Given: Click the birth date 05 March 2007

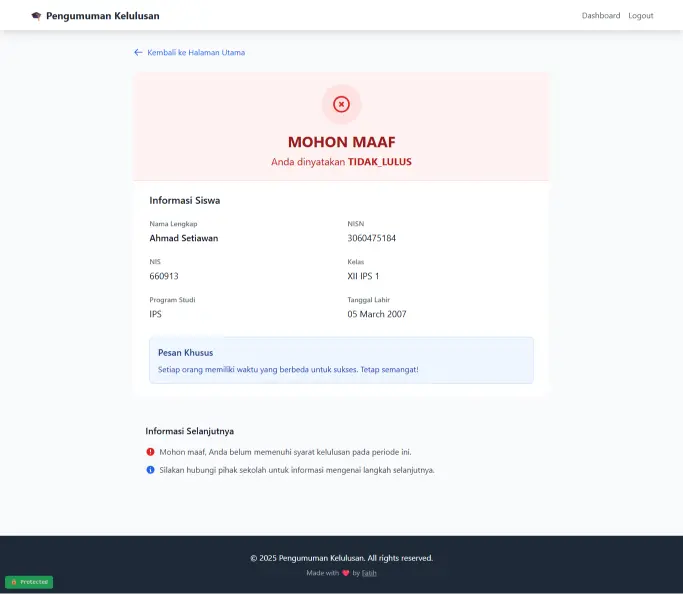Looking at the screenshot, I should [377, 314].
